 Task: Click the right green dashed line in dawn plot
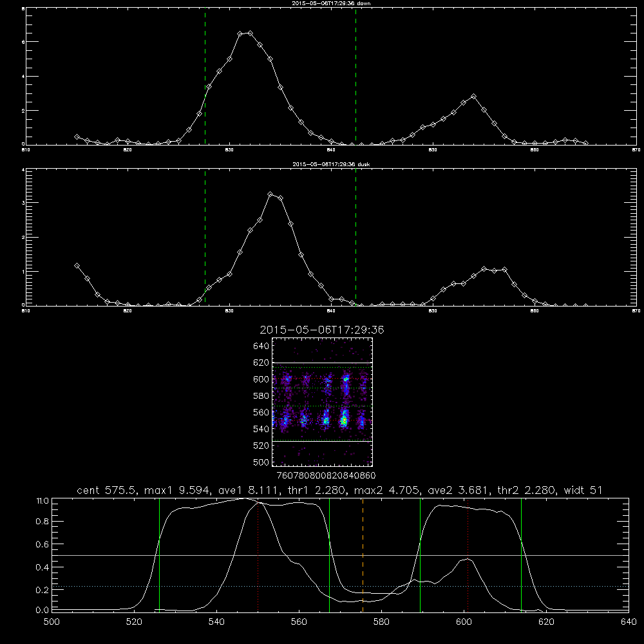pos(355,76)
